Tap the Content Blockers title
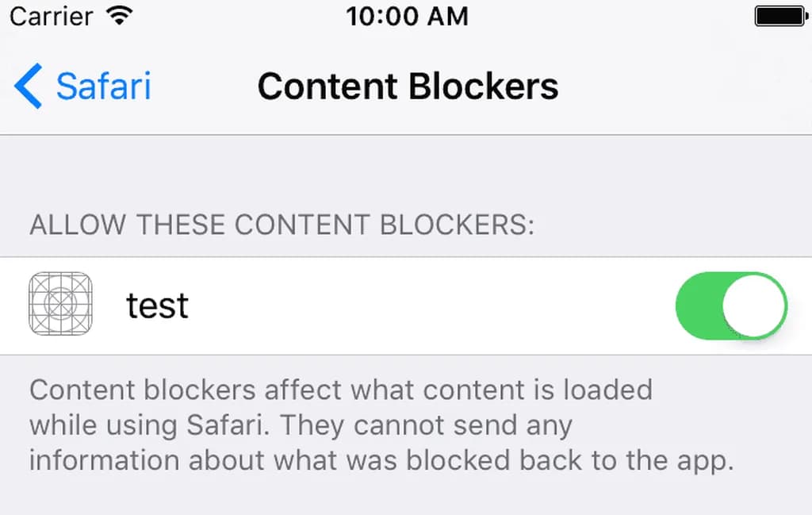 pyautogui.click(x=408, y=86)
